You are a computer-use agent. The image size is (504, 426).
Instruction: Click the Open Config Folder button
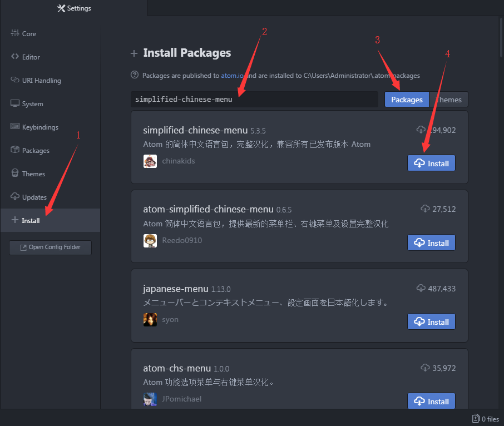click(x=50, y=247)
